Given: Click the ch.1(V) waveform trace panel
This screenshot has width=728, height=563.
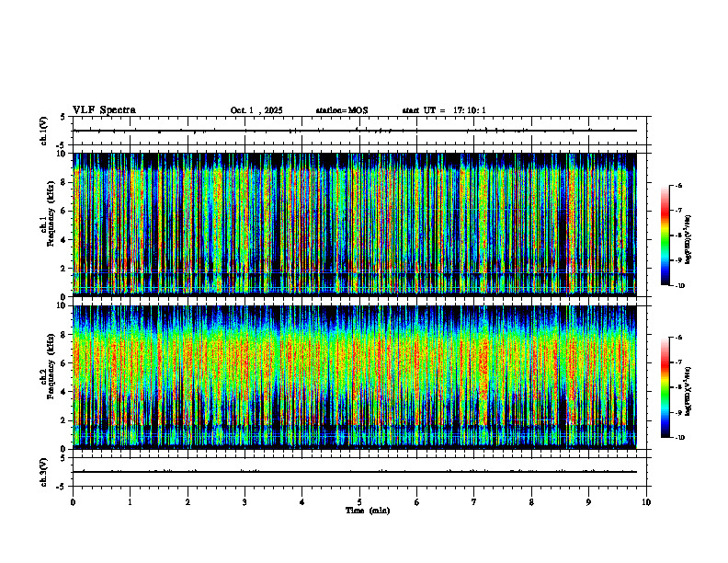Looking at the screenshot, I should click(x=359, y=131).
